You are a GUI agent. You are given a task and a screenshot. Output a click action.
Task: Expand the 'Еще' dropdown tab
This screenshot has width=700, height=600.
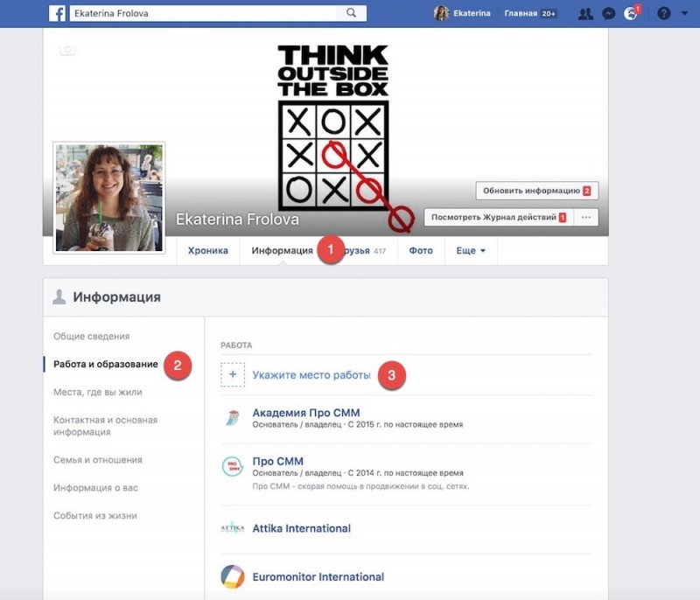[x=471, y=250]
